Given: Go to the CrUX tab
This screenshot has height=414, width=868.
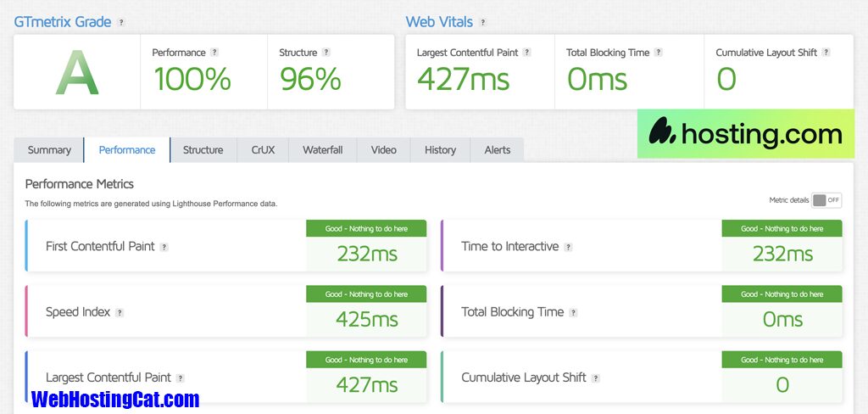Looking at the screenshot, I should [x=263, y=149].
